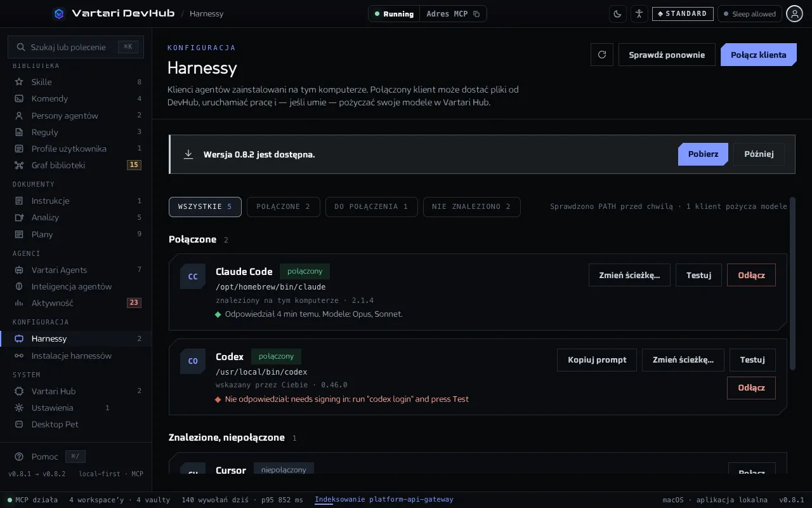This screenshot has width=812, height=508.
Task: Click the v0.8.1 → v0.8.2 version text
Action: coord(37,474)
